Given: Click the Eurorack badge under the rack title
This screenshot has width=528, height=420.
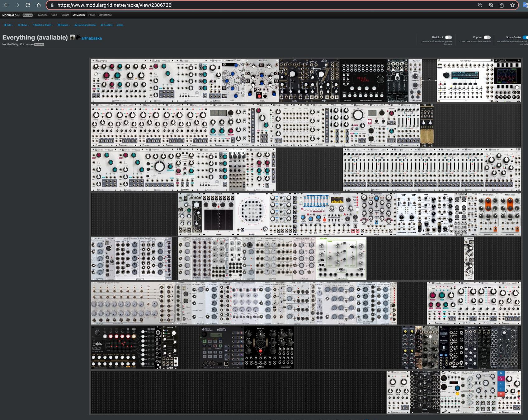Looking at the screenshot, I should tap(39, 44).
